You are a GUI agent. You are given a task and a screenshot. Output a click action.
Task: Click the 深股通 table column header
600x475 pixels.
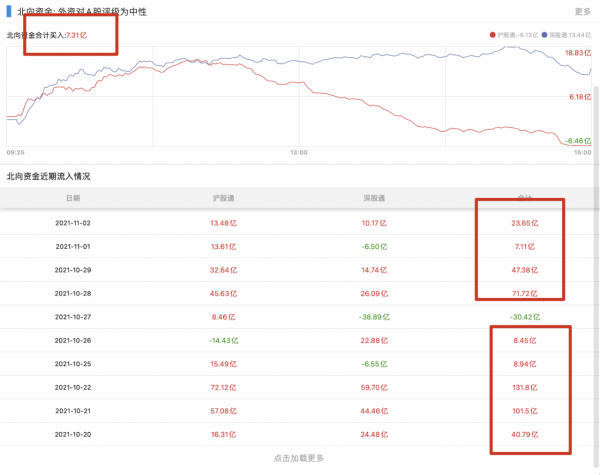point(374,198)
